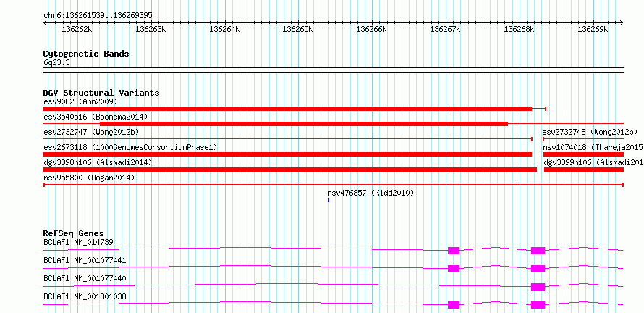The height and width of the screenshot is (313, 644).
Task: Select transcript label BCLAF1|NM_001077441
Action: [85, 261]
